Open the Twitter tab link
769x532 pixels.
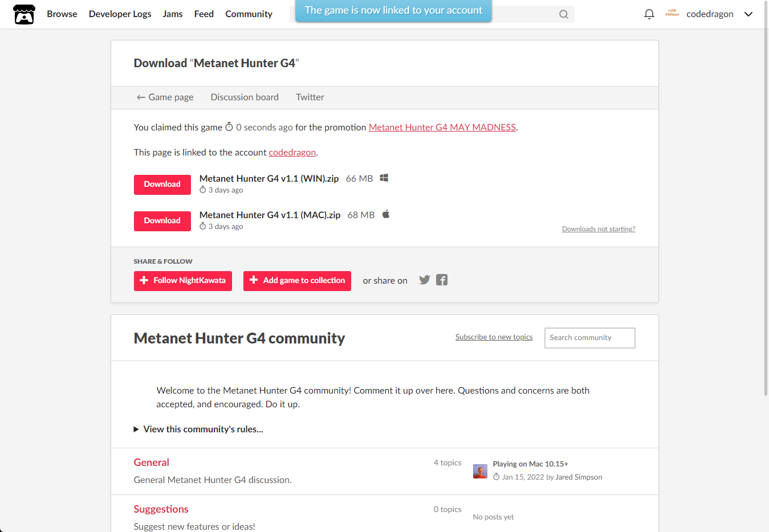click(x=310, y=97)
